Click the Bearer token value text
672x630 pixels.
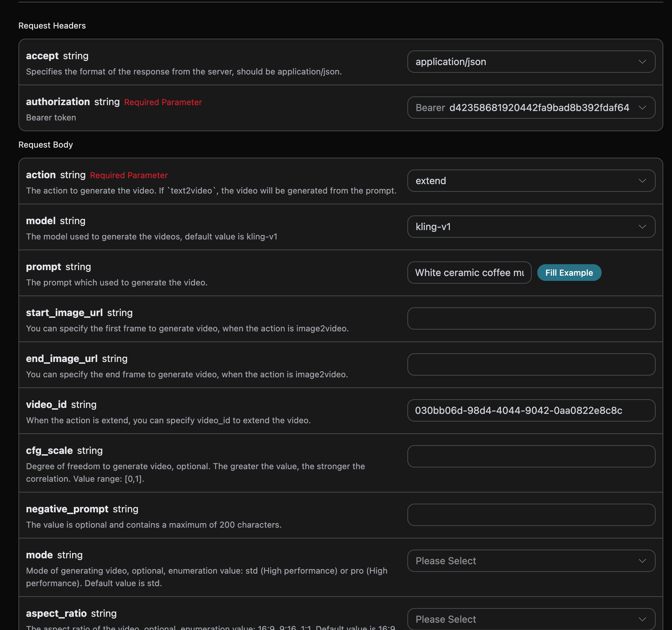pyautogui.click(x=539, y=108)
